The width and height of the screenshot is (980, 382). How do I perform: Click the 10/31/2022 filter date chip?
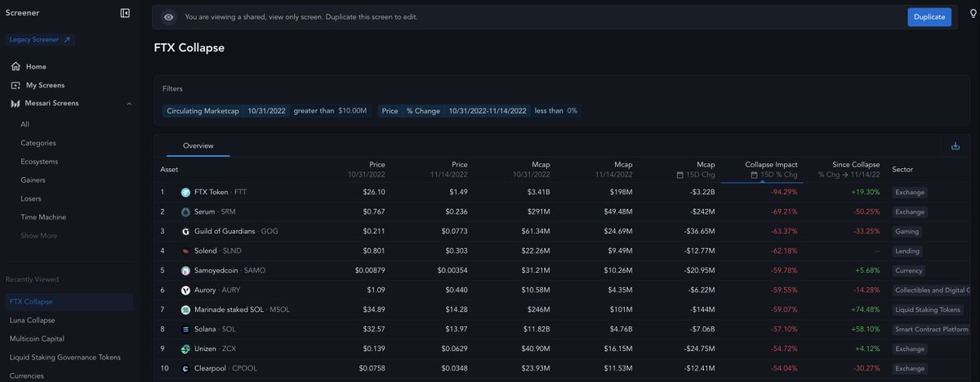tap(266, 110)
